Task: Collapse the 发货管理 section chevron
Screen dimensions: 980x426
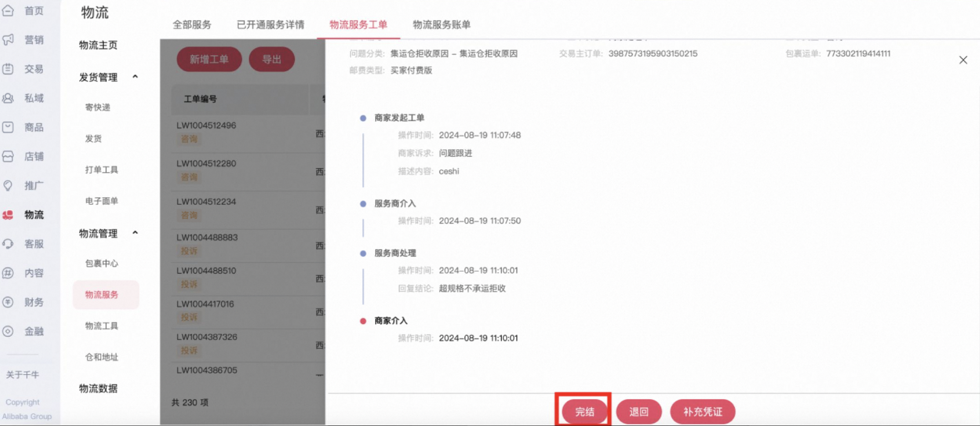Action: pos(135,76)
